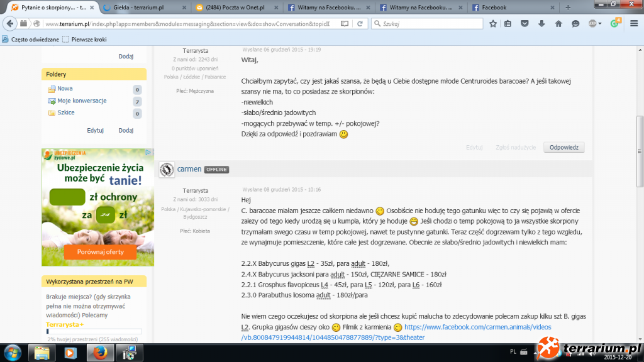Click the Odpowiedz button
Viewport: 644px width, 362px height.
pyautogui.click(x=564, y=147)
